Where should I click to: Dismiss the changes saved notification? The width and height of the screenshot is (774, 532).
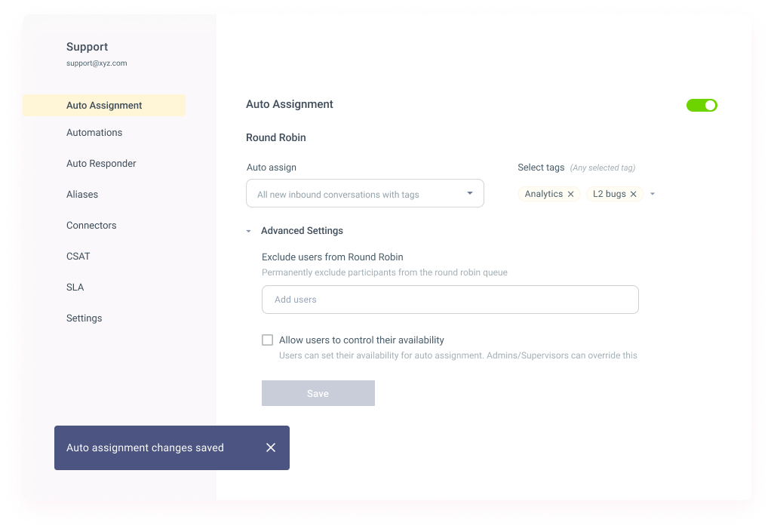[271, 447]
